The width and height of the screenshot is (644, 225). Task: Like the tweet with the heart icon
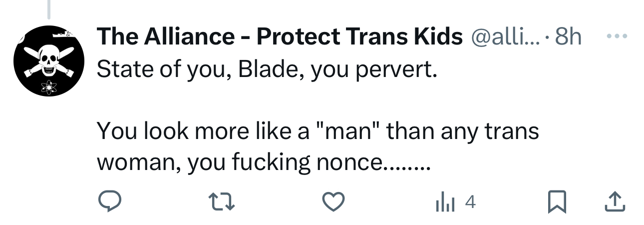333,202
